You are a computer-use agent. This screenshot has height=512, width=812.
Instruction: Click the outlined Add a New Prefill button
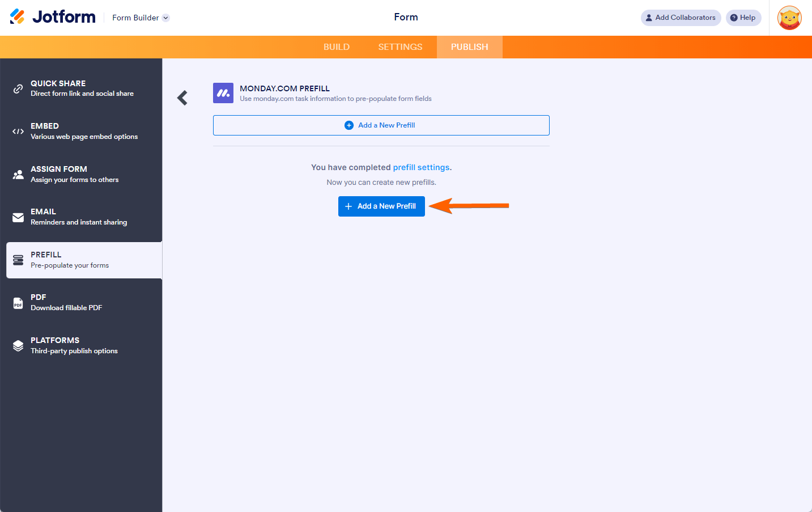click(x=381, y=125)
